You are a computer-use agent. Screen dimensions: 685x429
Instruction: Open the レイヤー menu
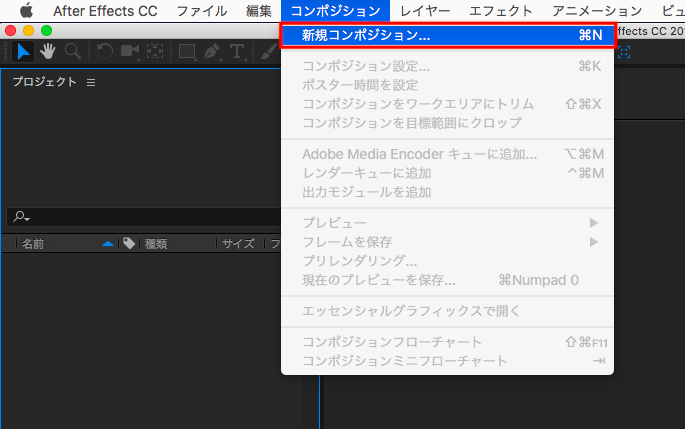(425, 10)
